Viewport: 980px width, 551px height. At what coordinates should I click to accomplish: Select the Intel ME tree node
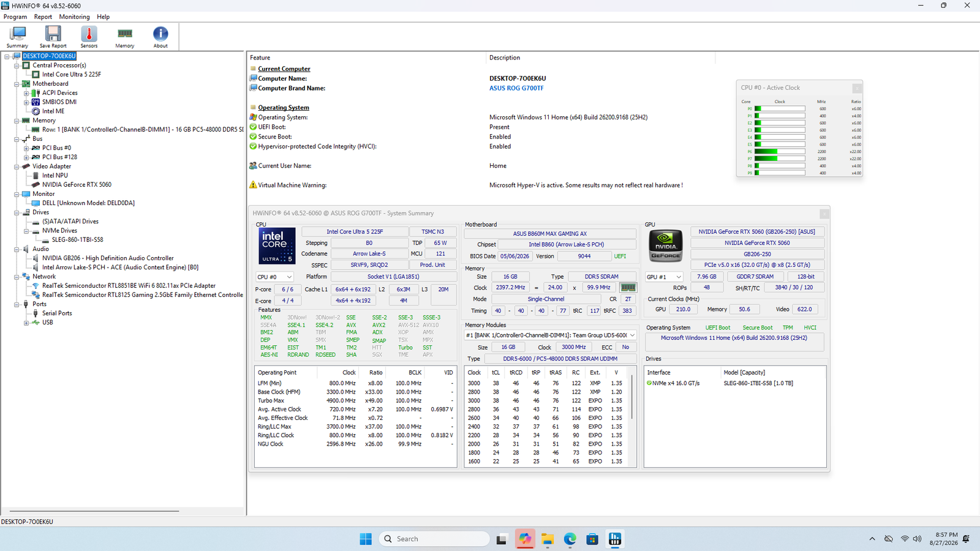(x=53, y=111)
